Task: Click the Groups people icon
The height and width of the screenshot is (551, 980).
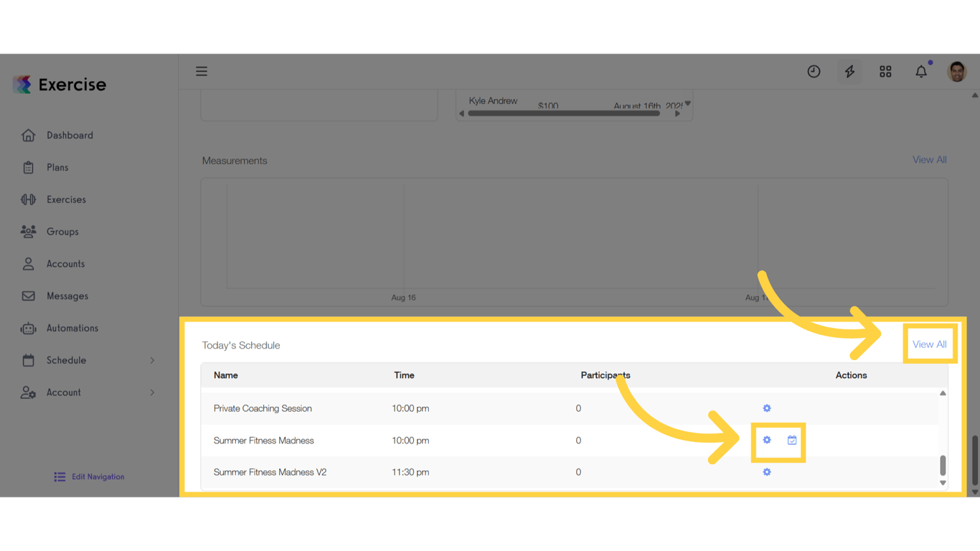Action: [x=28, y=232]
